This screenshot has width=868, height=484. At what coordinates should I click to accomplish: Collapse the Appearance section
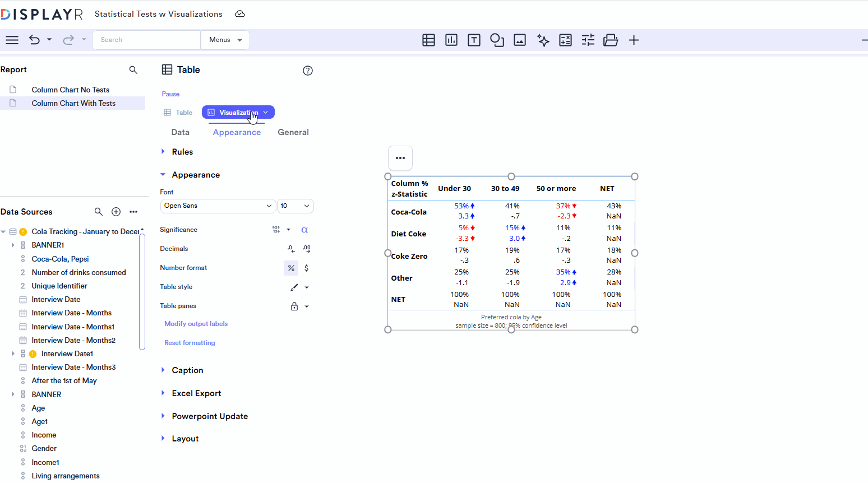(163, 175)
